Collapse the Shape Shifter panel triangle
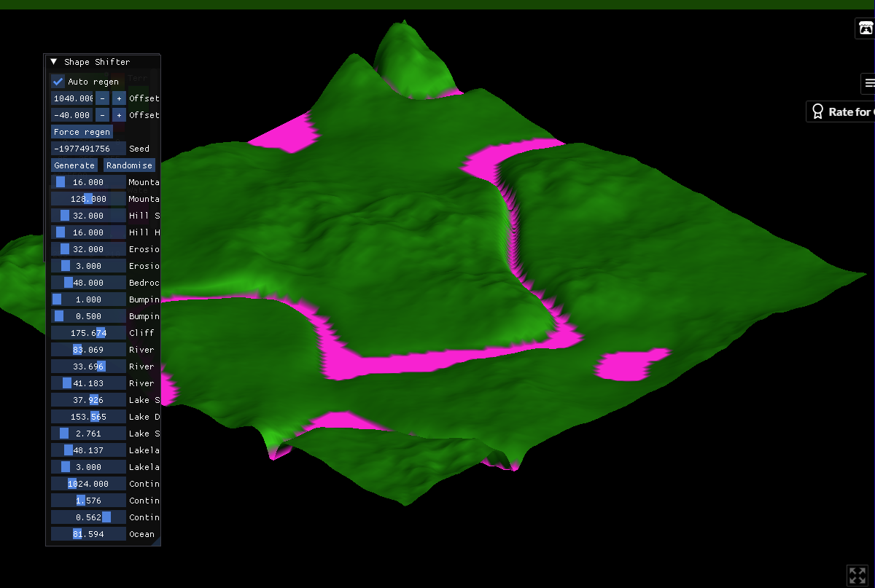This screenshot has width=875, height=588. click(54, 62)
